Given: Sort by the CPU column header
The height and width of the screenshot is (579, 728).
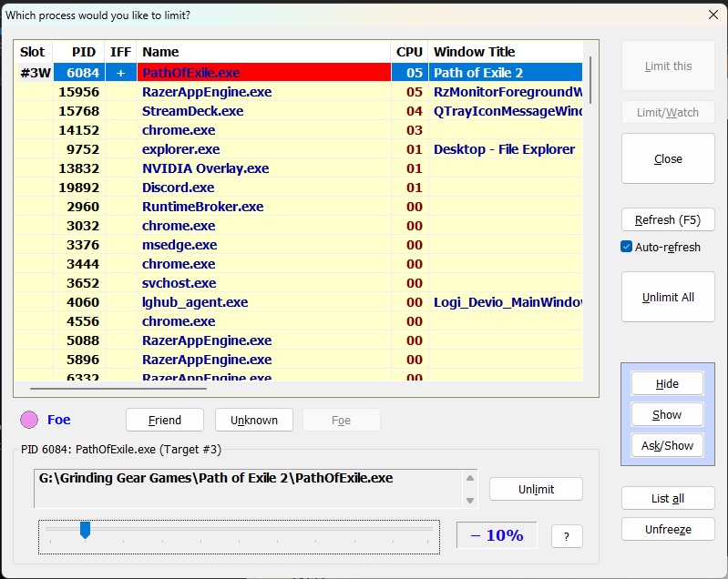Looking at the screenshot, I should pos(409,52).
